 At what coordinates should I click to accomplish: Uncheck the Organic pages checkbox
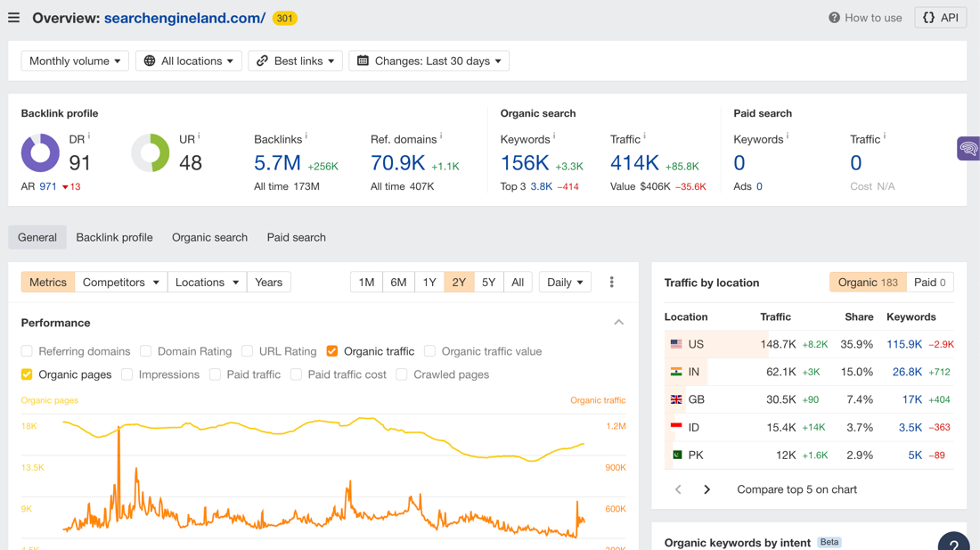click(27, 374)
